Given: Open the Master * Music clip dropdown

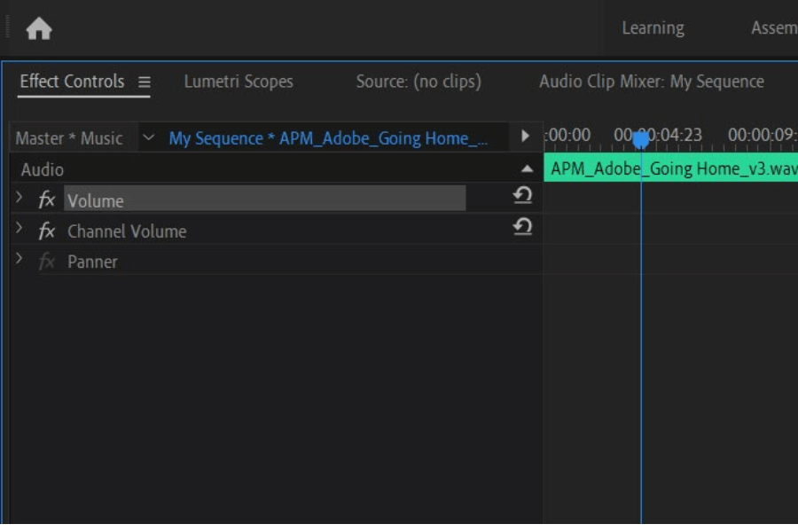Looking at the screenshot, I should (x=149, y=137).
